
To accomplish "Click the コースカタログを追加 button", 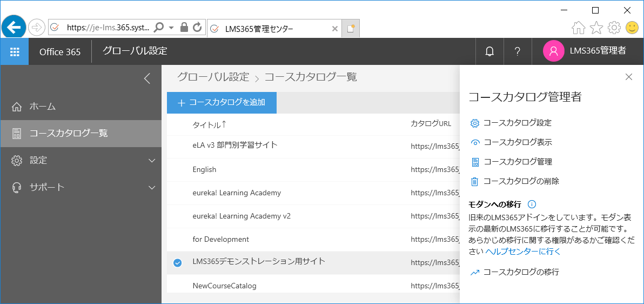I will (222, 103).
